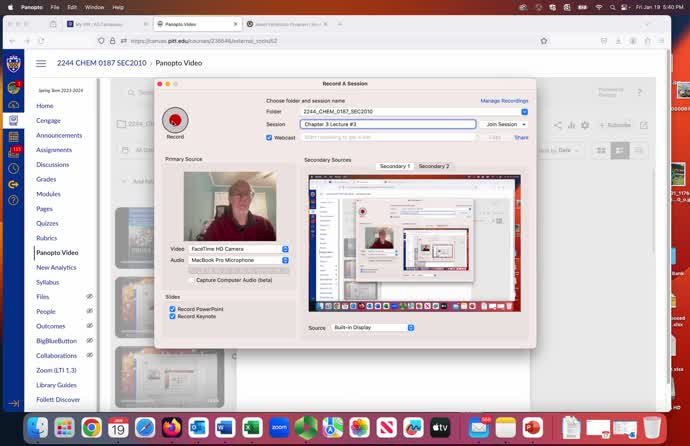Open Freeform app in the dock
Image resolution: width=690 pixels, height=446 pixels.
(x=413, y=428)
